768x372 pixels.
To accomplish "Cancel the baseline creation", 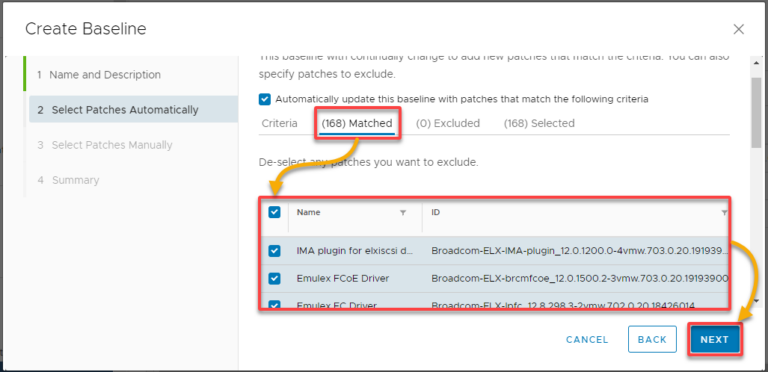I will [x=587, y=339].
